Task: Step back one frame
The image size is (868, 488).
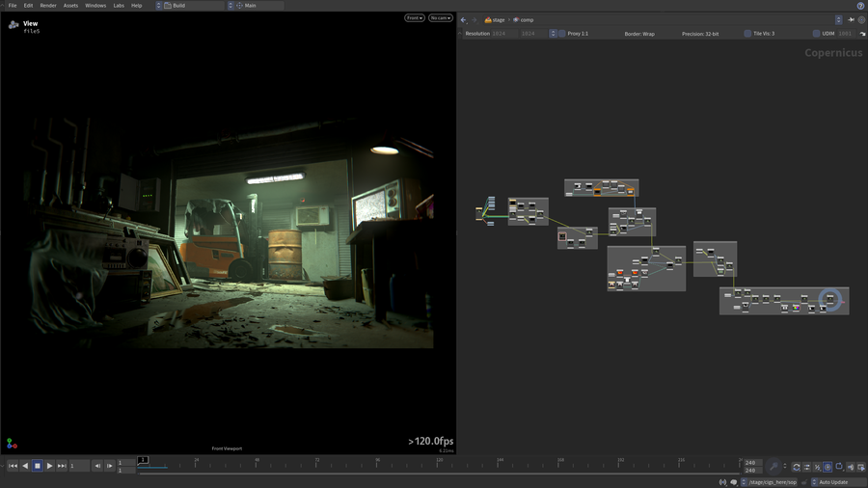Action: coord(97,466)
